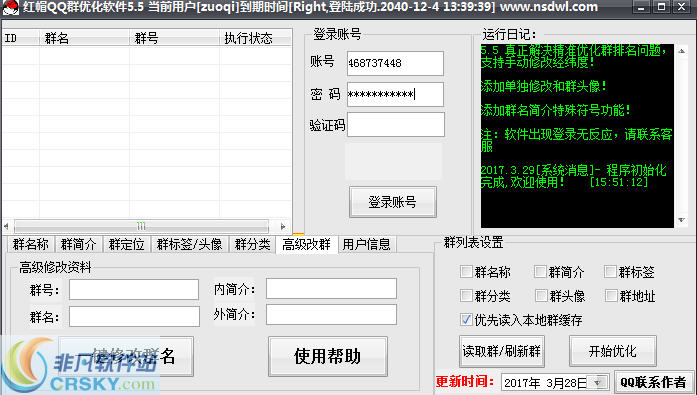
Task: Close the application window
Action: click(x=681, y=7)
